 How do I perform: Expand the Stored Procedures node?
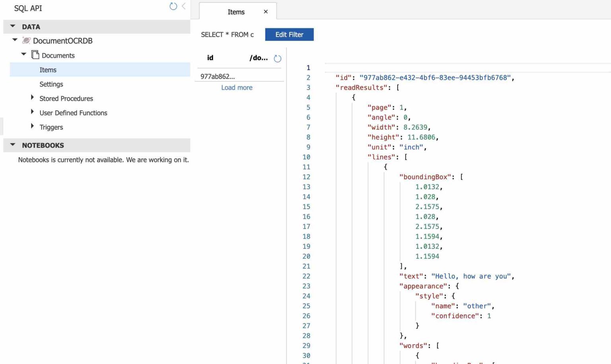32,97
